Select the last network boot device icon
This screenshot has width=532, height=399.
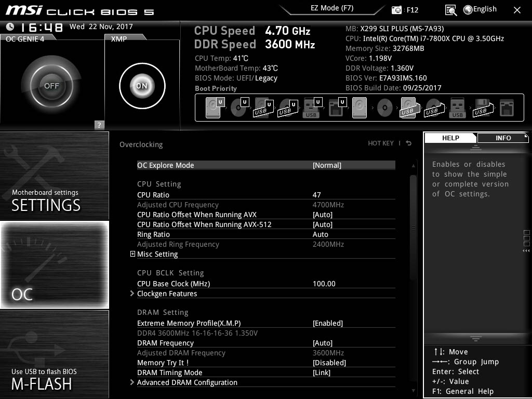tap(507, 108)
